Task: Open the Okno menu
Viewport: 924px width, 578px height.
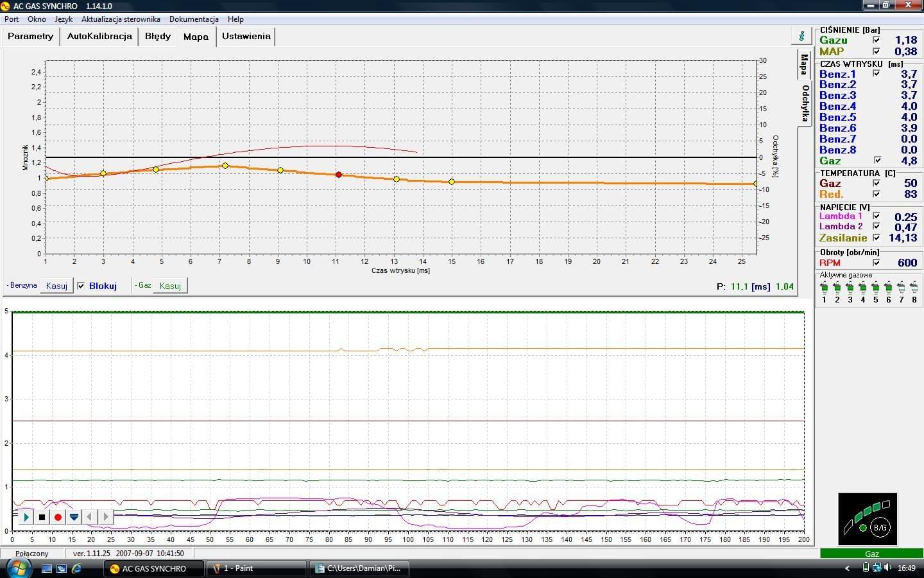Action: (37, 19)
